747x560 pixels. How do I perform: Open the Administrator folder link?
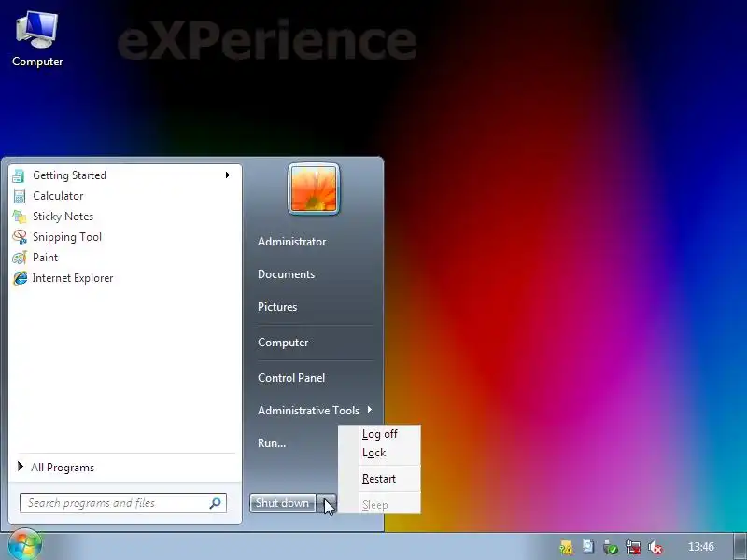click(x=292, y=242)
